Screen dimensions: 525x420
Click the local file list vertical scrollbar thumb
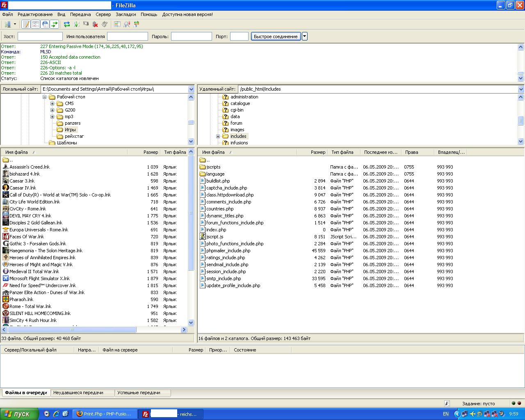click(x=191, y=213)
